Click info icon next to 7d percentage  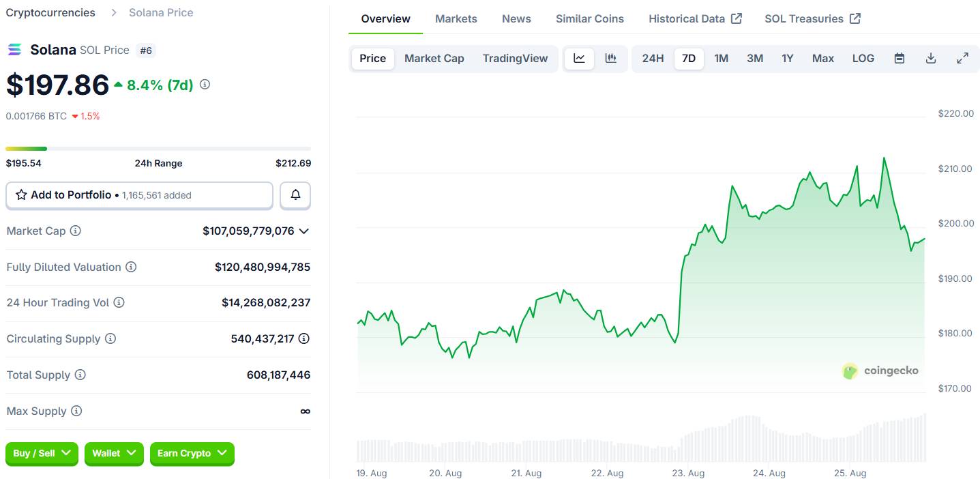tap(205, 85)
